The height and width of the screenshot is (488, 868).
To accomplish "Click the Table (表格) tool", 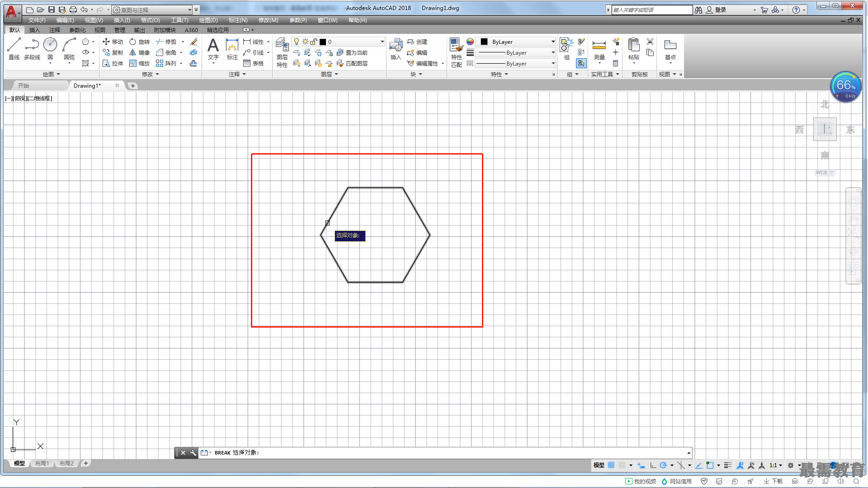I will pos(254,63).
